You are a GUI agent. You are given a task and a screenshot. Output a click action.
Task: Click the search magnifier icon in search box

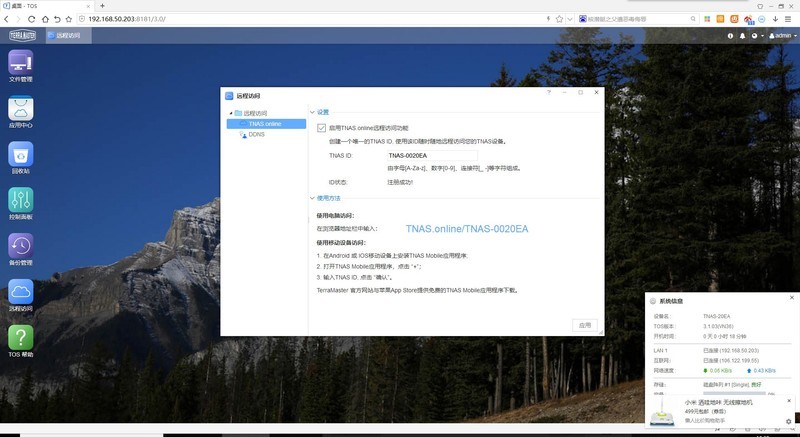pyautogui.click(x=693, y=19)
